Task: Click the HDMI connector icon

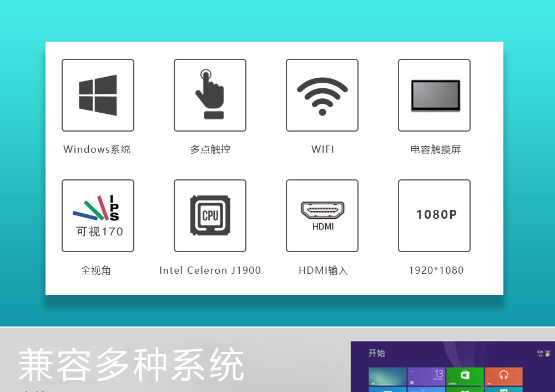Action: pos(322,215)
